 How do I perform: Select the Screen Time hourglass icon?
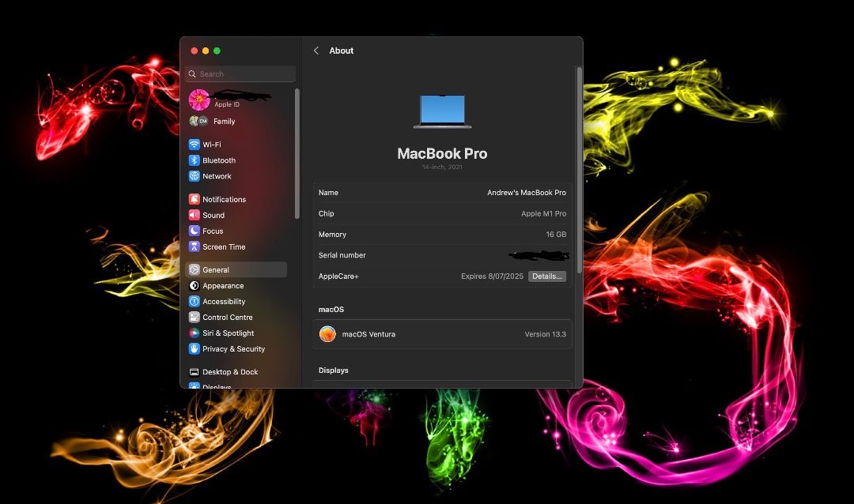pos(195,246)
